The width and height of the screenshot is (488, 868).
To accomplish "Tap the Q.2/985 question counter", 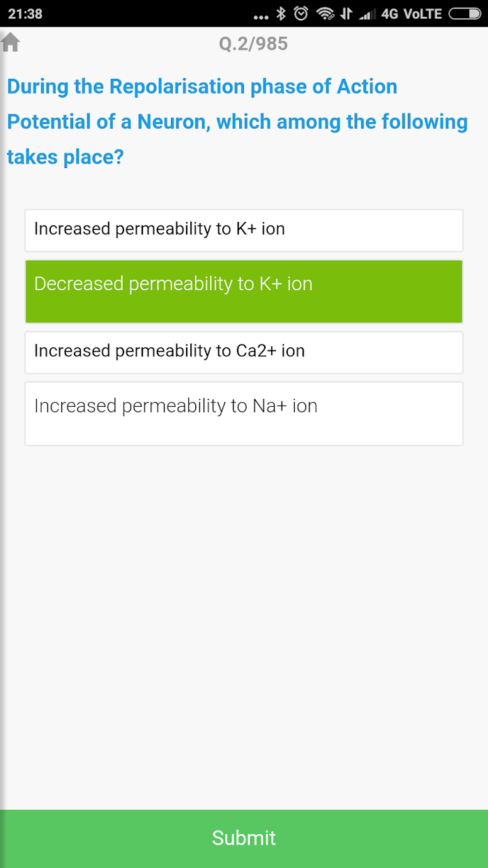I will (253, 44).
